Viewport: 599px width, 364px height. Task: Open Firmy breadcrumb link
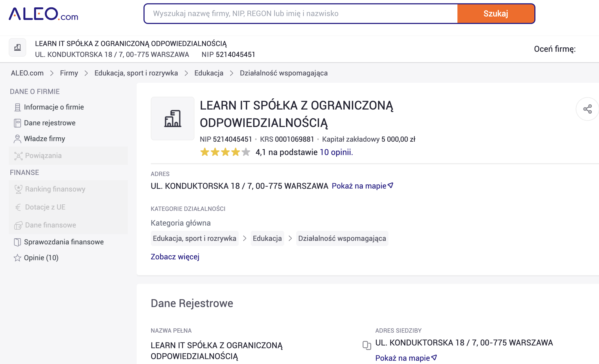(69, 73)
